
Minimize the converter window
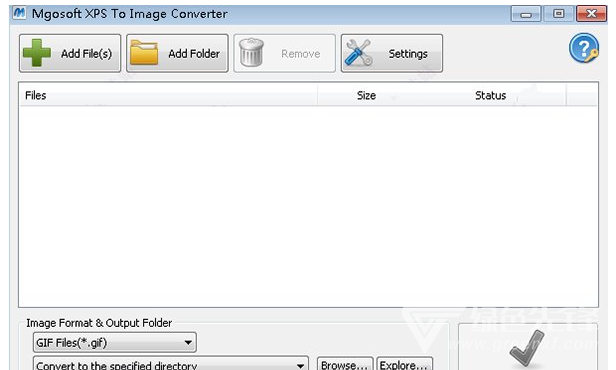pos(526,14)
